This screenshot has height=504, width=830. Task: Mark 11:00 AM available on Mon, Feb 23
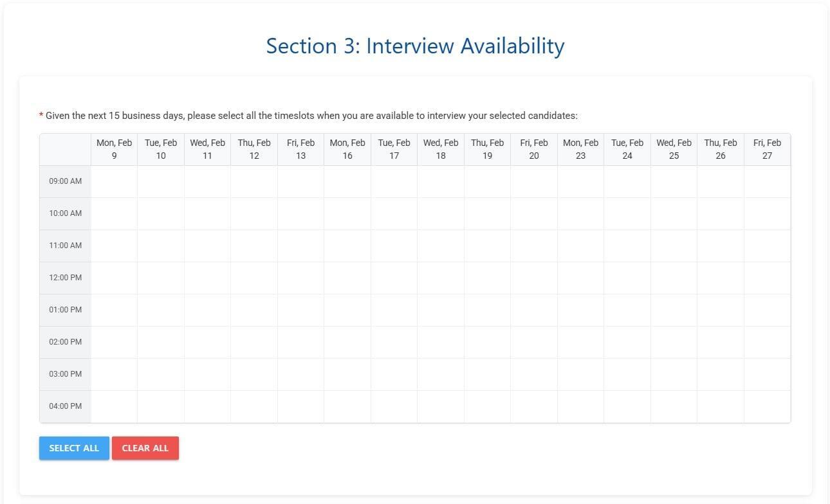pyautogui.click(x=580, y=246)
